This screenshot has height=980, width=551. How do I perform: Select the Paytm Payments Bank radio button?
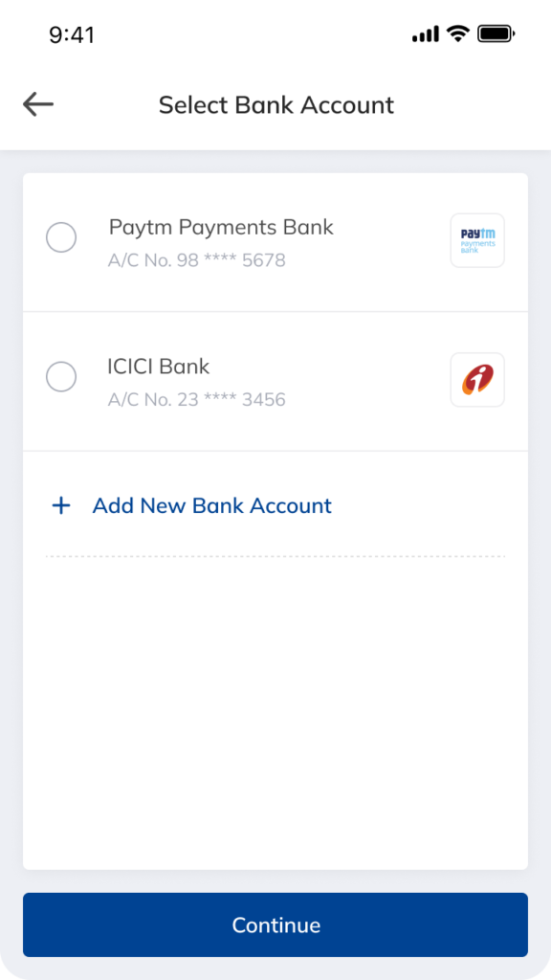[61, 237]
